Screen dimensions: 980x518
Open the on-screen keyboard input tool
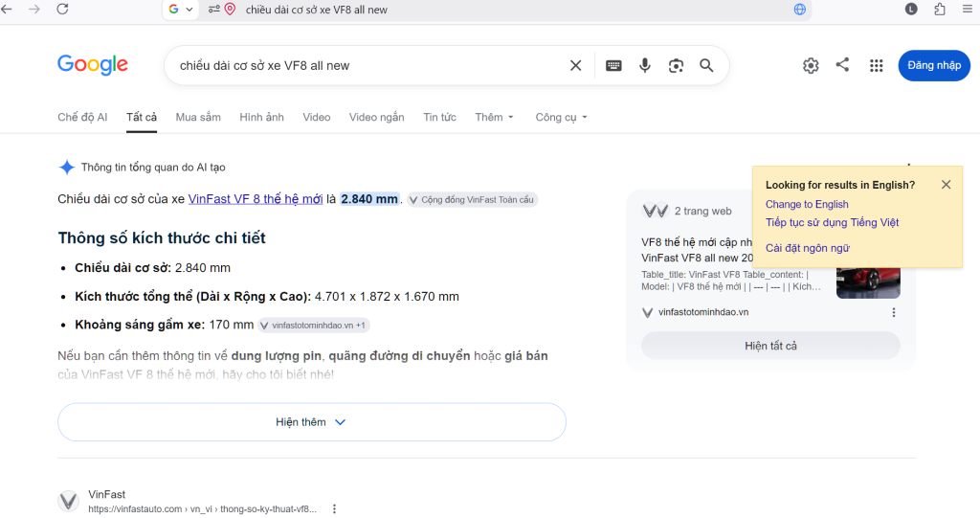tap(613, 65)
